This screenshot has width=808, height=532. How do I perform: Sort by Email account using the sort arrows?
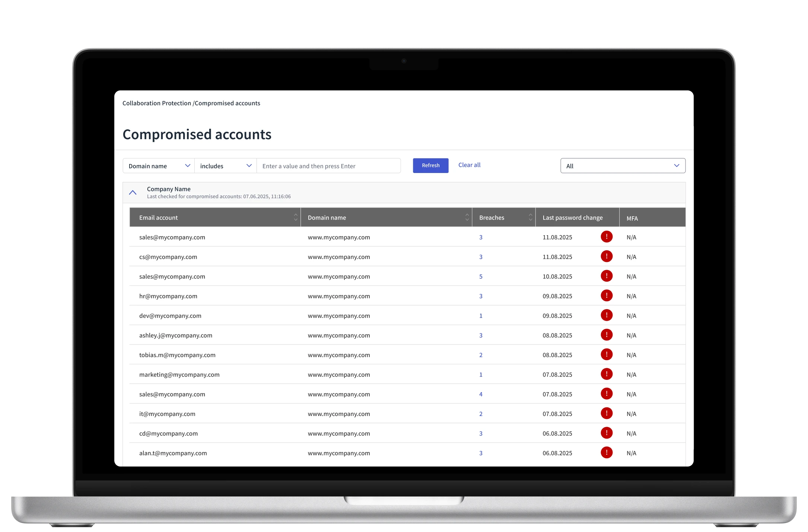pos(296,217)
